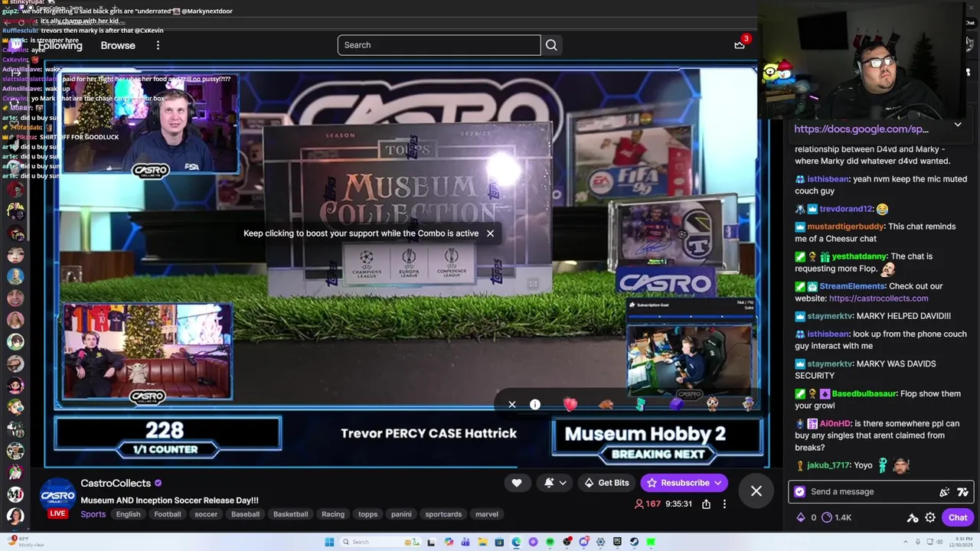Focus the Twitch search field

(439, 45)
